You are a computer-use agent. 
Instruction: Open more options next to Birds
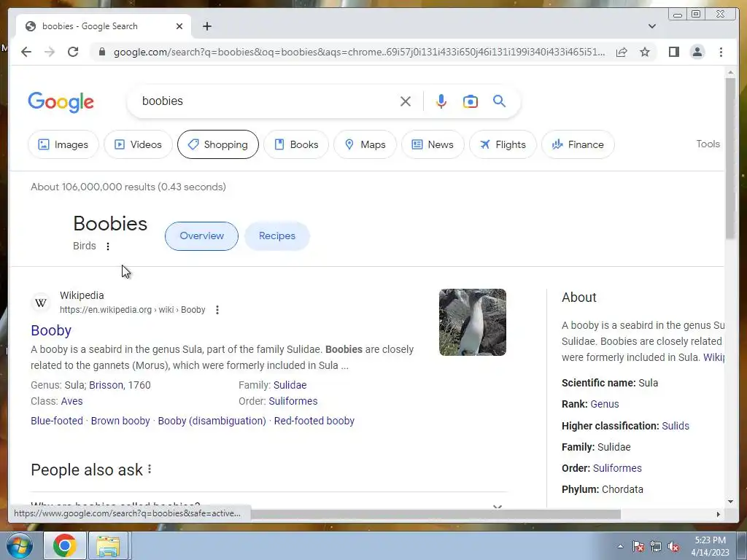point(108,246)
